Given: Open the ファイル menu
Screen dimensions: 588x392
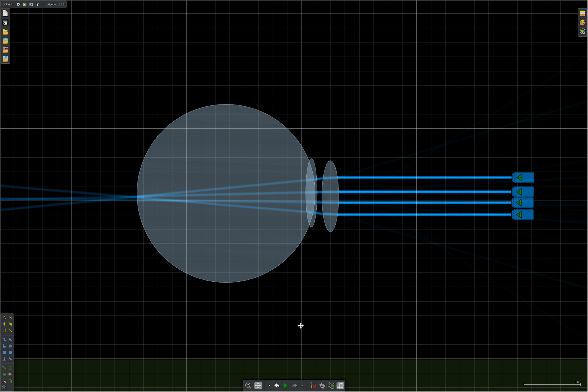Looking at the screenshot, I should point(8,4).
